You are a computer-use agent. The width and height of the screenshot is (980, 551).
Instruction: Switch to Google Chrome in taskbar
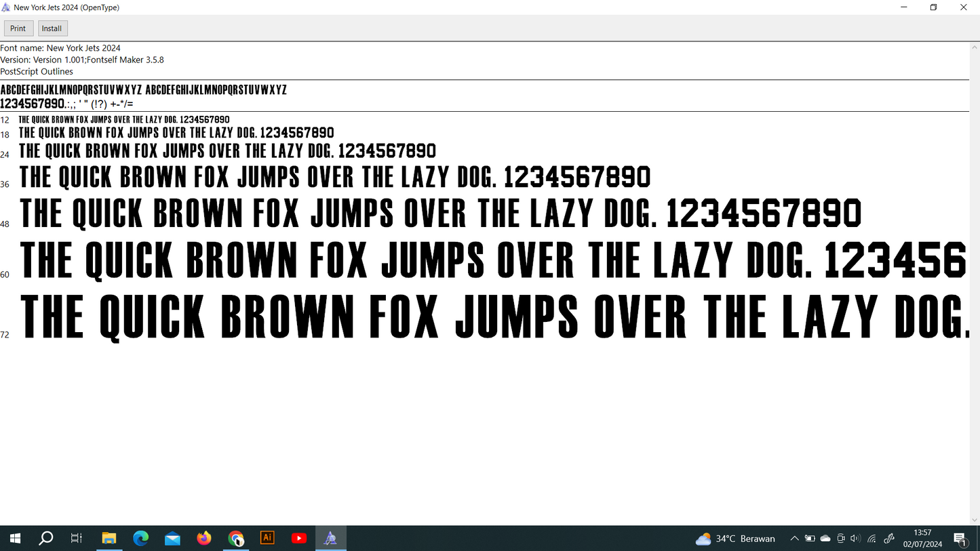point(235,538)
